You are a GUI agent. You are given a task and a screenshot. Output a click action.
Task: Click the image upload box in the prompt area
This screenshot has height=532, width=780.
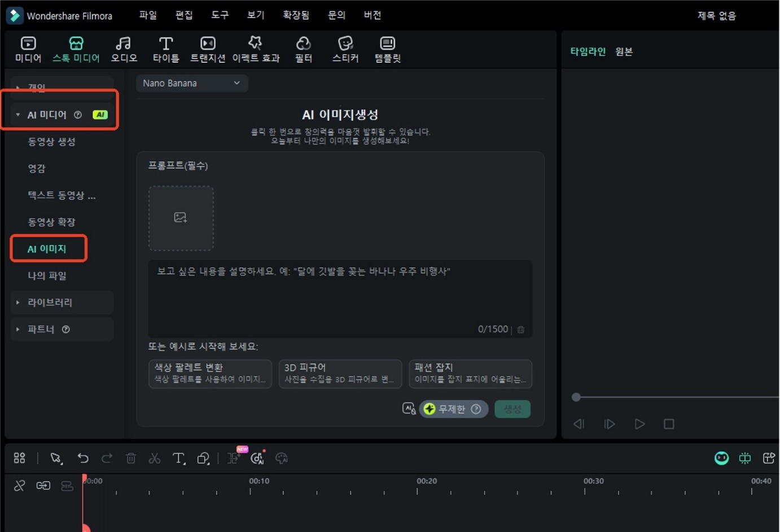181,218
